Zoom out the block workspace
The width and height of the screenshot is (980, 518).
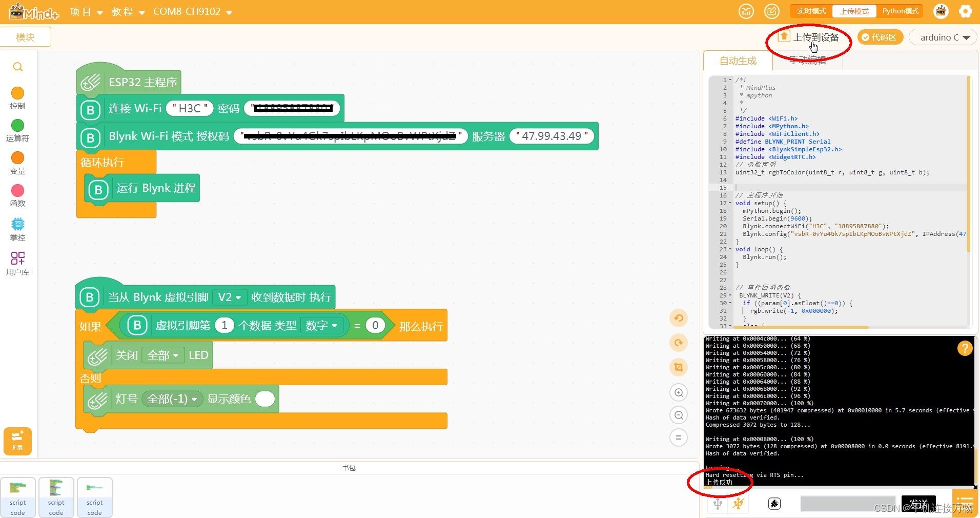click(x=679, y=415)
